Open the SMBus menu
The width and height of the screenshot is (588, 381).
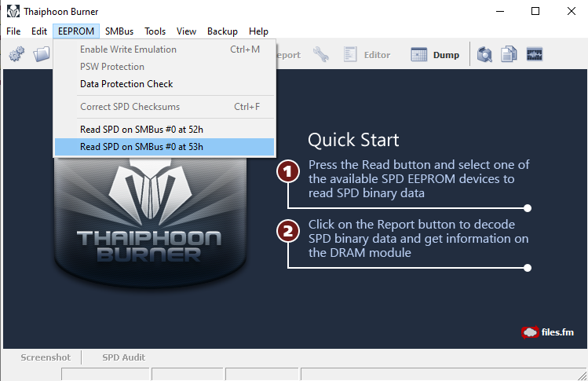click(x=119, y=31)
